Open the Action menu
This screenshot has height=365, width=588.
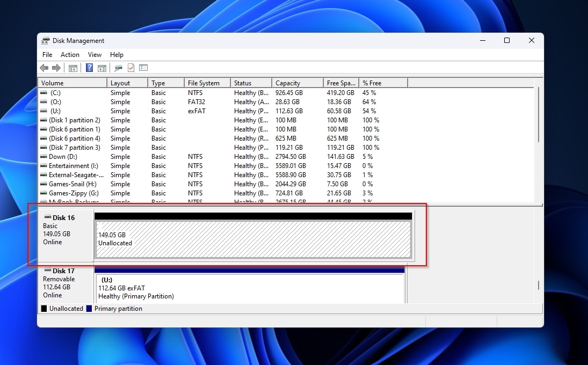coord(70,55)
